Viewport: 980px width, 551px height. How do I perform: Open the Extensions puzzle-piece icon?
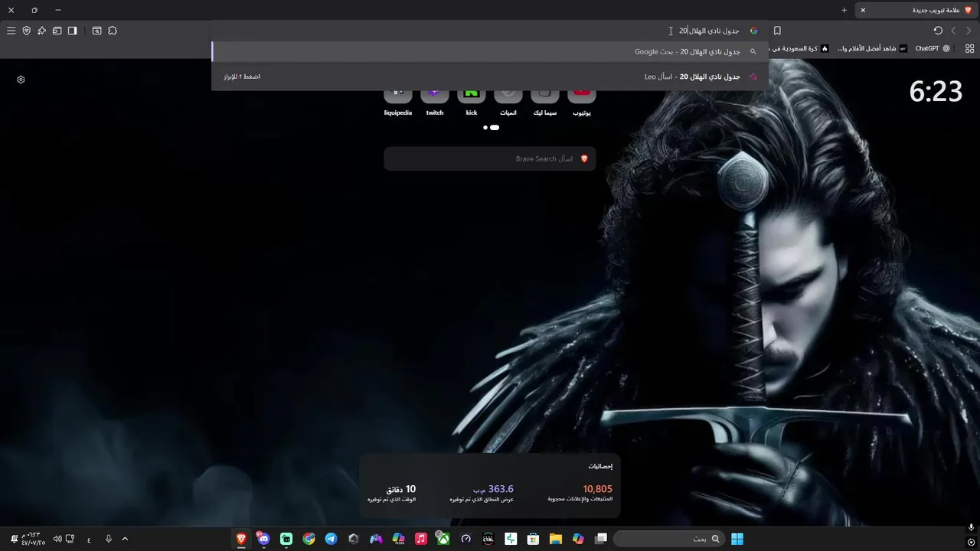click(x=113, y=31)
